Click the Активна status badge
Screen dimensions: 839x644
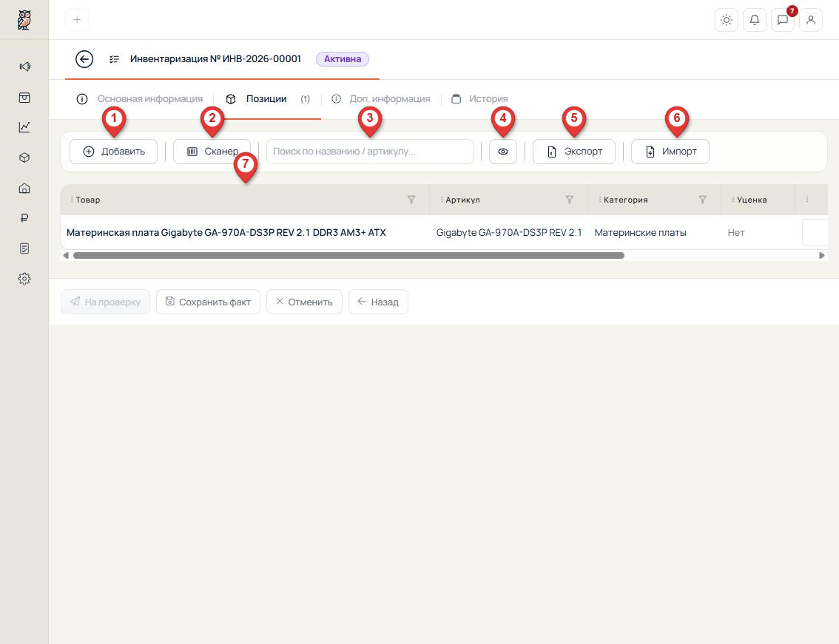[x=343, y=59]
